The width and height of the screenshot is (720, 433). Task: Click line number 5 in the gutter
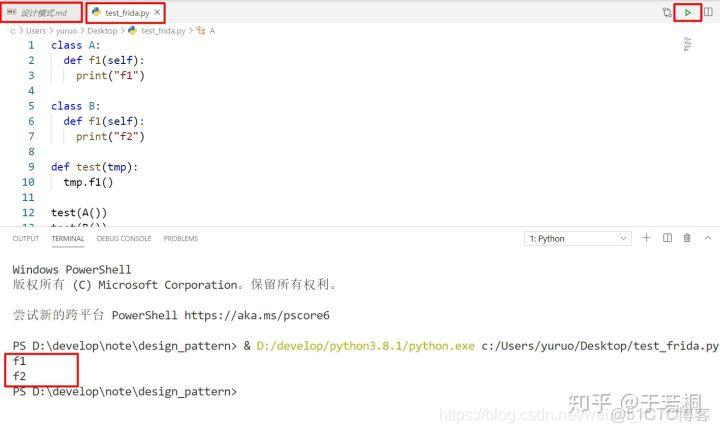coord(31,106)
